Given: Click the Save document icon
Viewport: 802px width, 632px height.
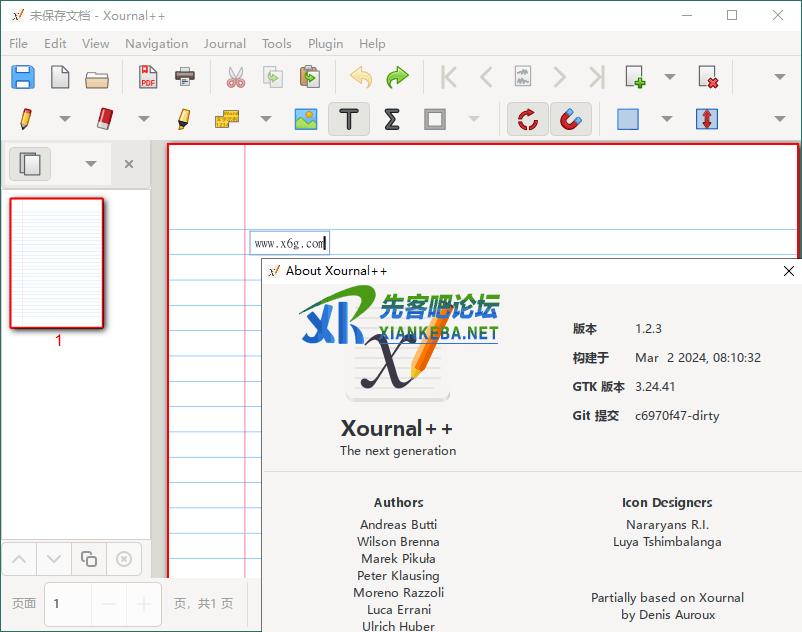Looking at the screenshot, I should click(23, 77).
